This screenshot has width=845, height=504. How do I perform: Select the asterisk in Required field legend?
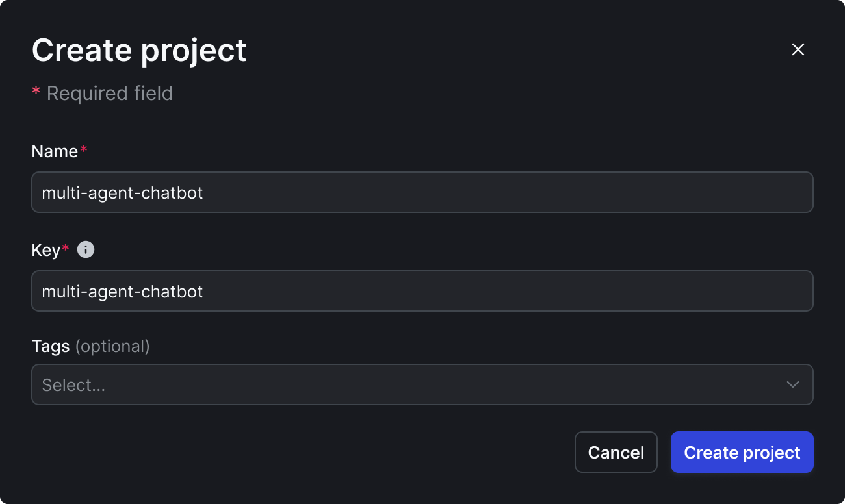point(36,91)
